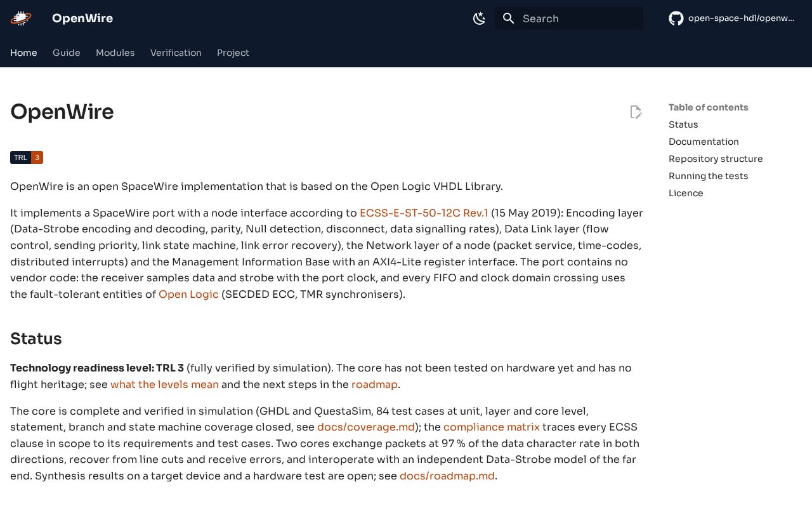Image resolution: width=812 pixels, height=508 pixels.
Task: Click the OpenWire site title in header
Action: point(82,18)
